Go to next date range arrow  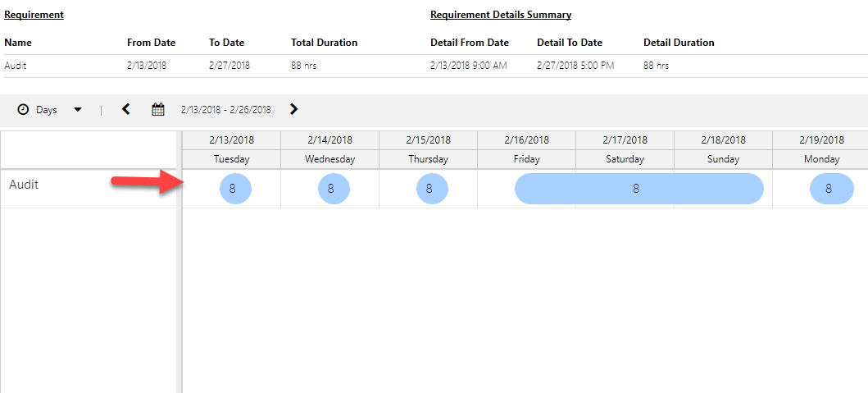coord(294,109)
